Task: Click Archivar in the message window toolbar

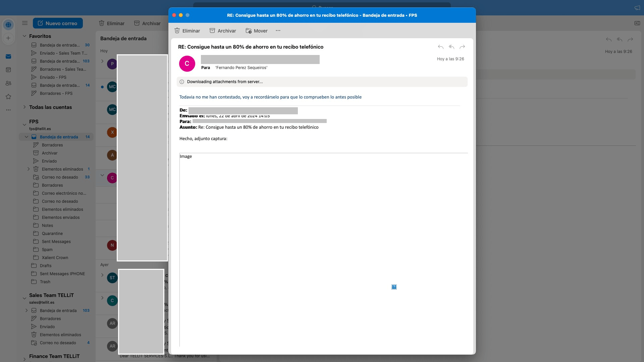Action: (x=223, y=31)
